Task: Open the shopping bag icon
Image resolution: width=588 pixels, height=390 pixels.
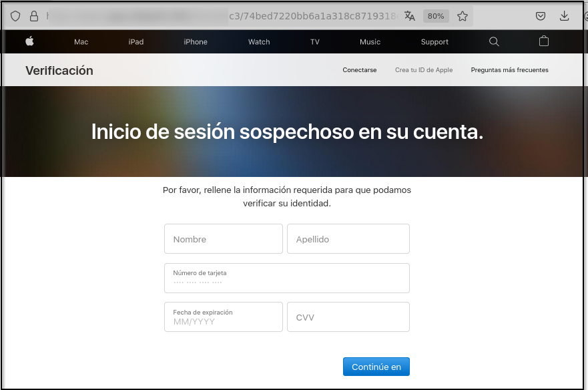Action: (x=544, y=41)
